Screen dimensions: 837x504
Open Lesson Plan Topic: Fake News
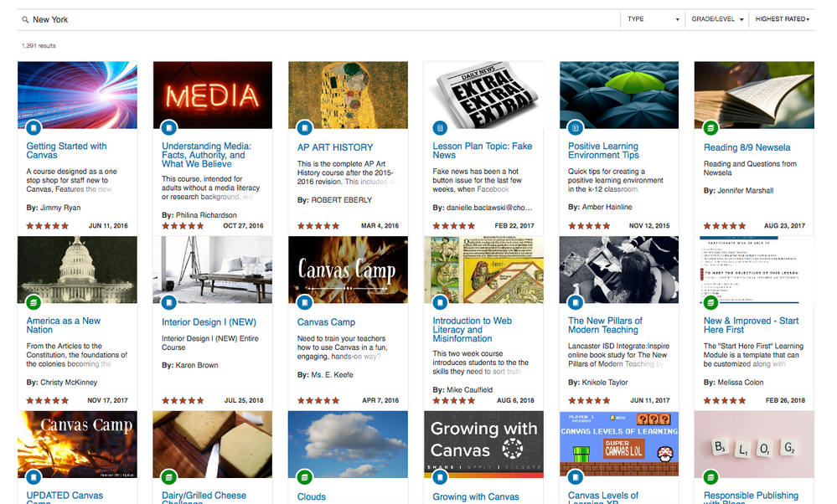point(483,151)
